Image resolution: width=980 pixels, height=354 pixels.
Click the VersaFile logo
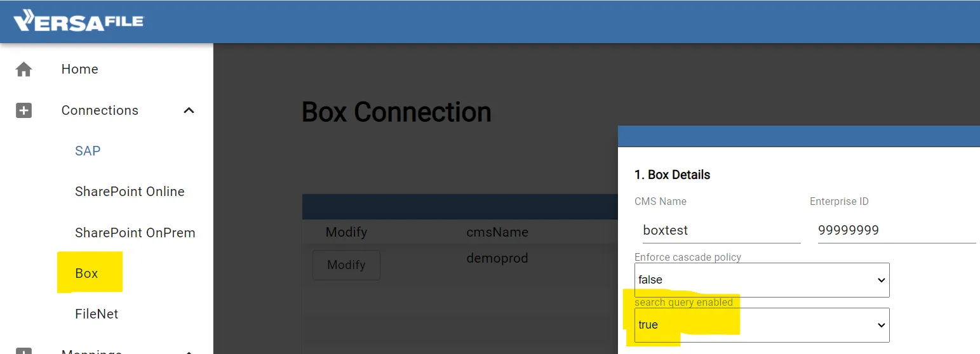[79, 21]
